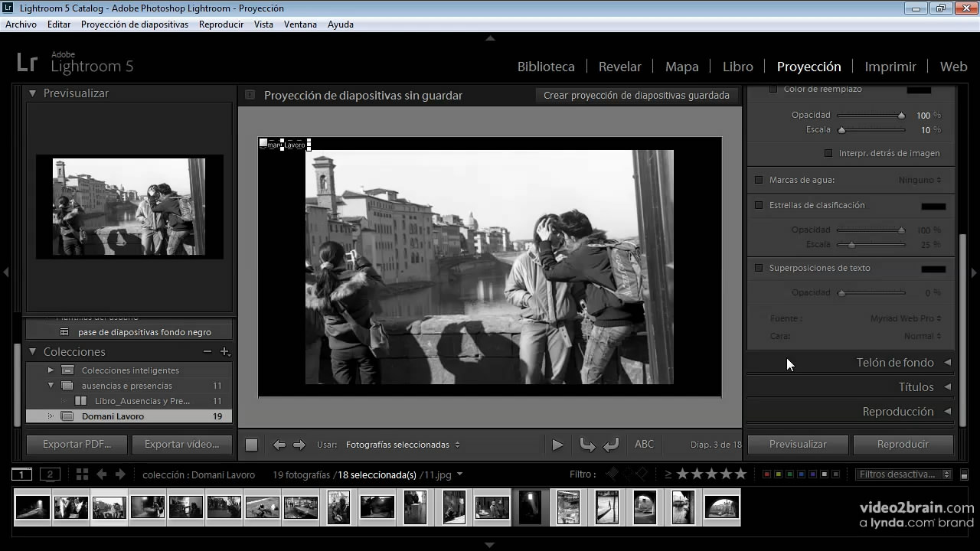Open second window display 2

[50, 474]
